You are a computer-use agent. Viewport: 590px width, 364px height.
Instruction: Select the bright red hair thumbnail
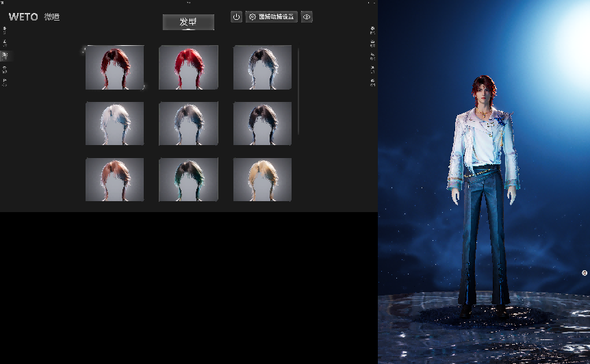click(x=188, y=67)
